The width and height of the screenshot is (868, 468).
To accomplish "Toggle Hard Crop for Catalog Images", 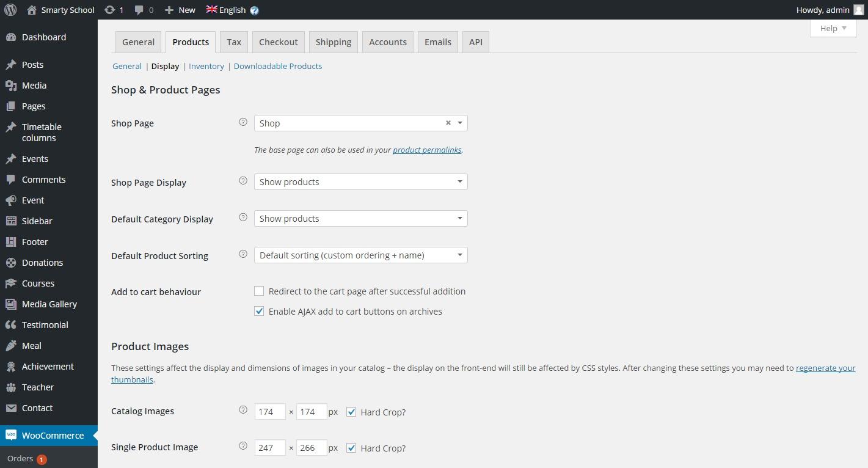I will click(x=351, y=412).
